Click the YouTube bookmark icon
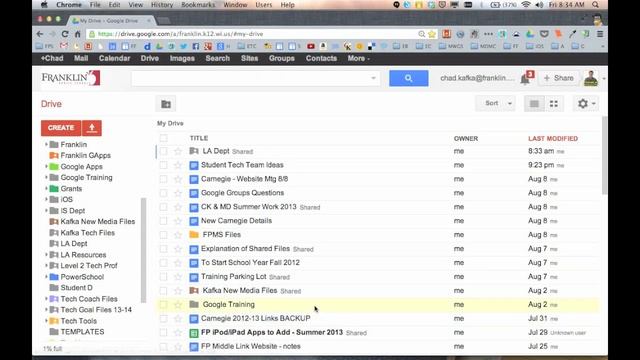The width and height of the screenshot is (640, 360). coord(311,47)
